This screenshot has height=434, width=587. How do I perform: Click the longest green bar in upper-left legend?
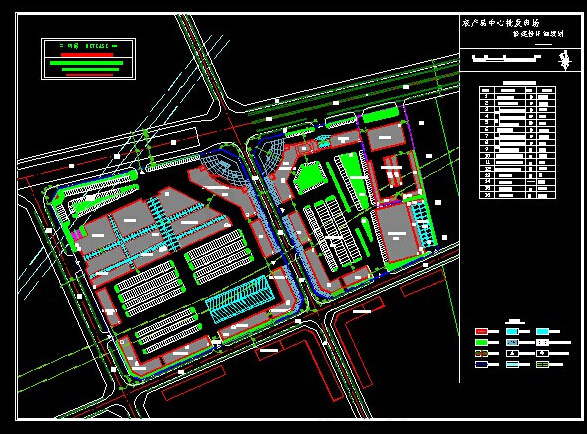(x=86, y=63)
